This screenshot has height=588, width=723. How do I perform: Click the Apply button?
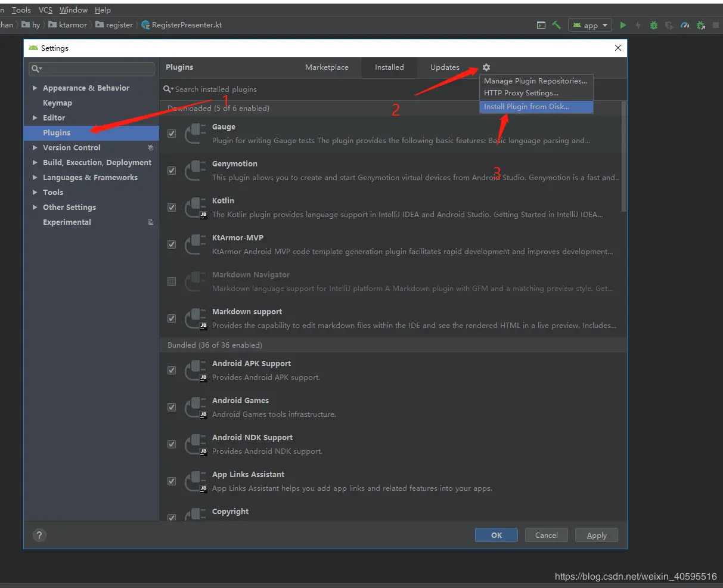597,535
